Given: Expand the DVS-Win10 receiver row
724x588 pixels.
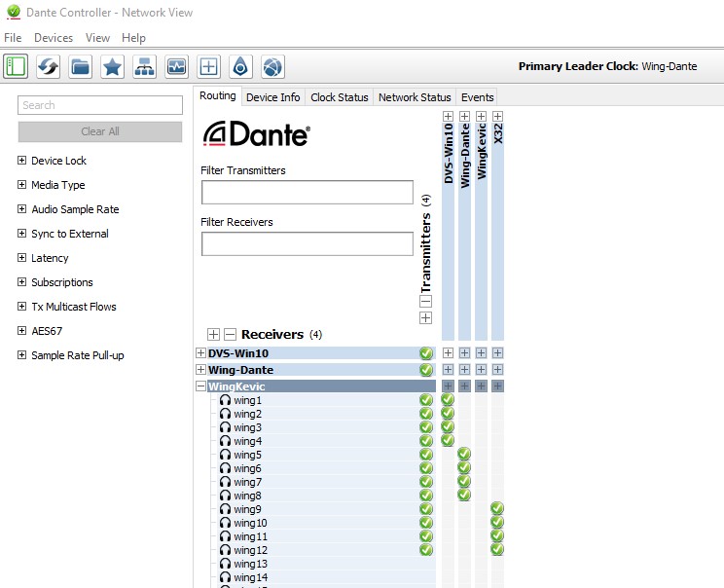Looking at the screenshot, I should 200,353.
